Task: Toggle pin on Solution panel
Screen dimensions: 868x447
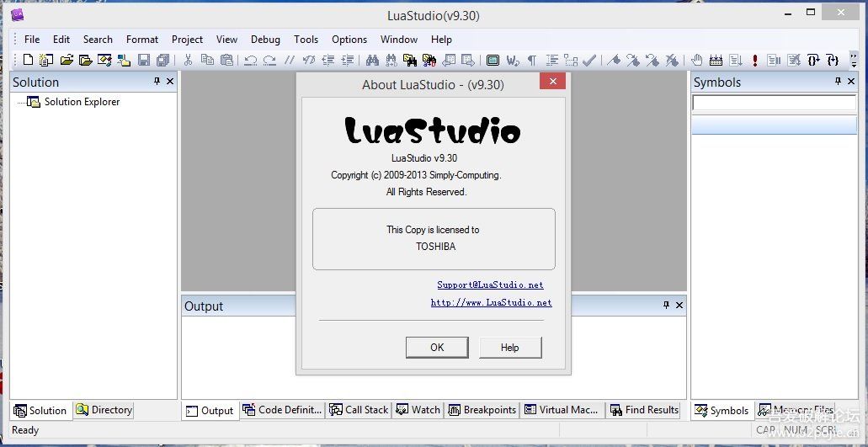Action: click(157, 82)
